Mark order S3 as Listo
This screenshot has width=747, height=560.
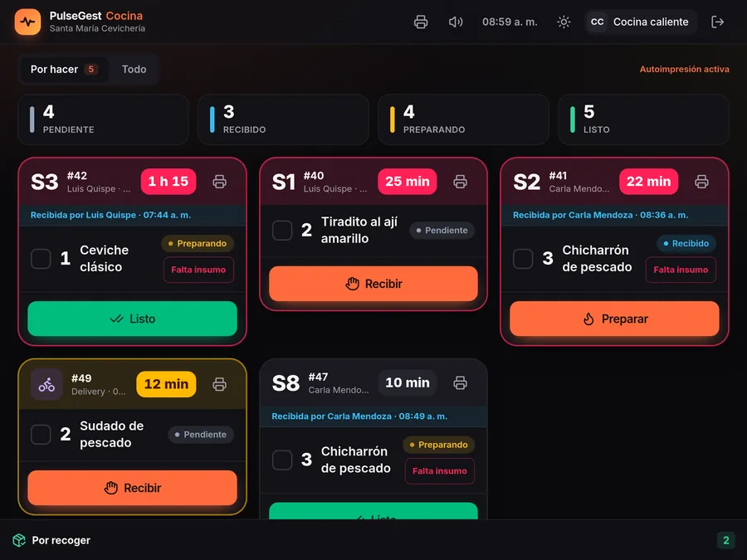point(133,319)
